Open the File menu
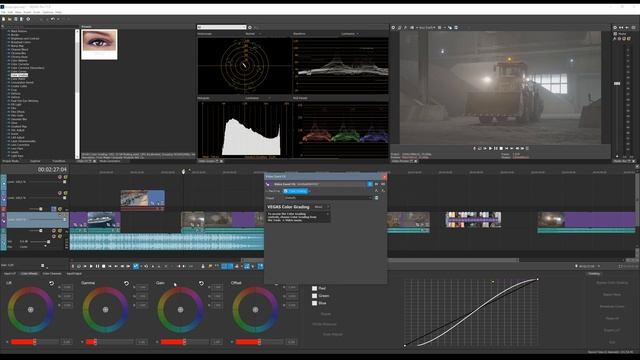This screenshot has width=640, height=360. tap(3, 12)
